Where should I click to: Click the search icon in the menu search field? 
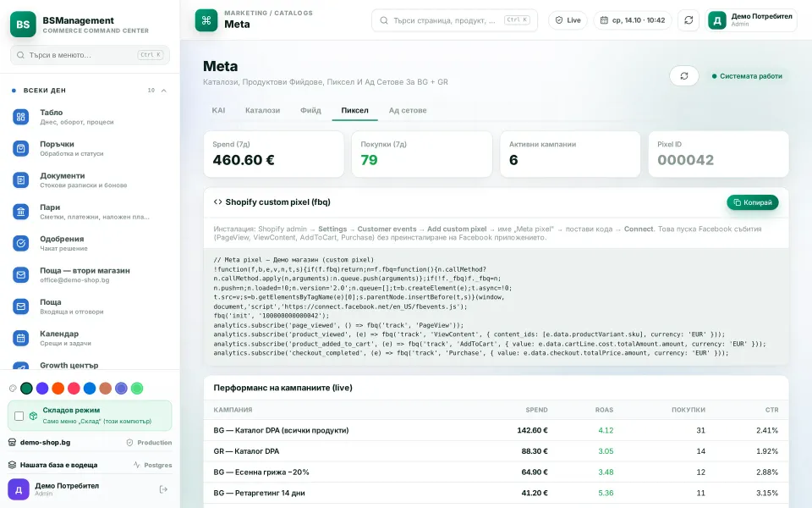[x=20, y=55]
